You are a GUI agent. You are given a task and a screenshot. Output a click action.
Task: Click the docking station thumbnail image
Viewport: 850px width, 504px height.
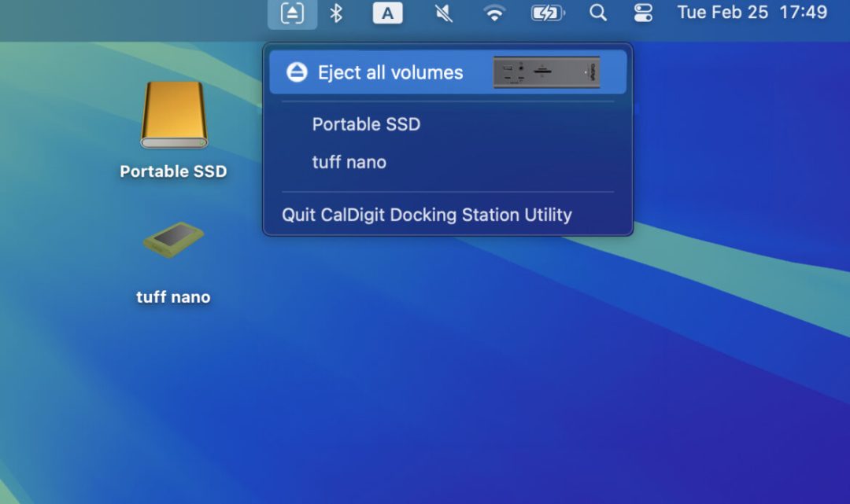(x=546, y=72)
